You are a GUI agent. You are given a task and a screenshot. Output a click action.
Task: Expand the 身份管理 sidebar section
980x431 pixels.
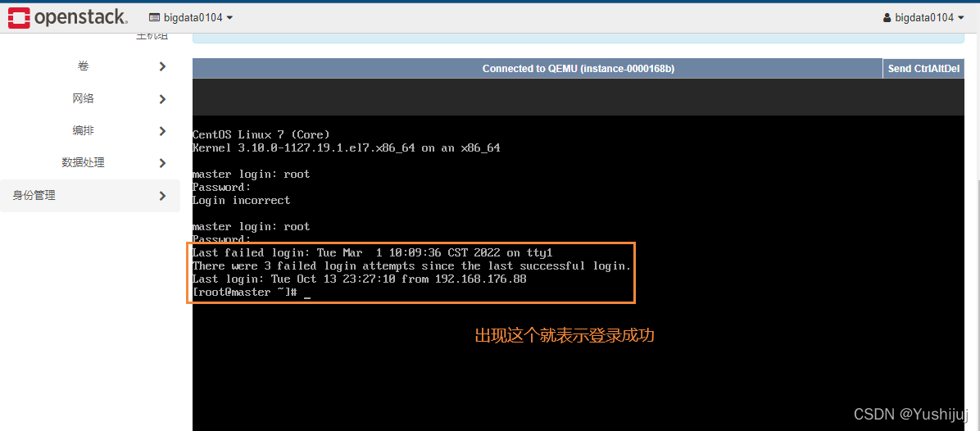[x=90, y=196]
